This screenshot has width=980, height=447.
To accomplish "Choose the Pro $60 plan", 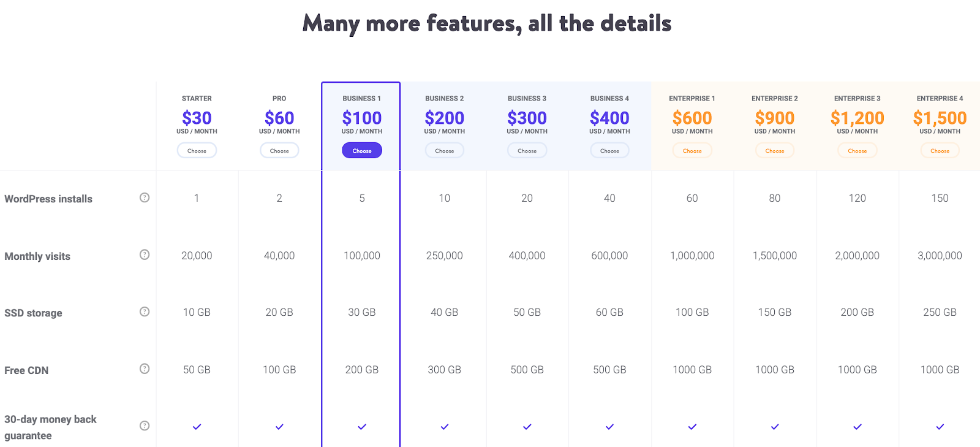I will tap(279, 150).
